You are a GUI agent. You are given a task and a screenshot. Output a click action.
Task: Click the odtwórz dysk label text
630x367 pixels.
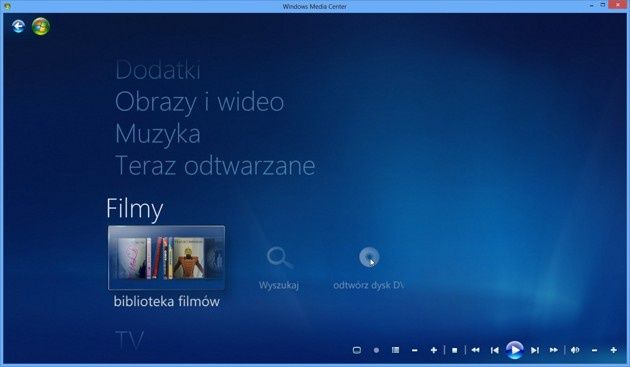pyautogui.click(x=368, y=285)
